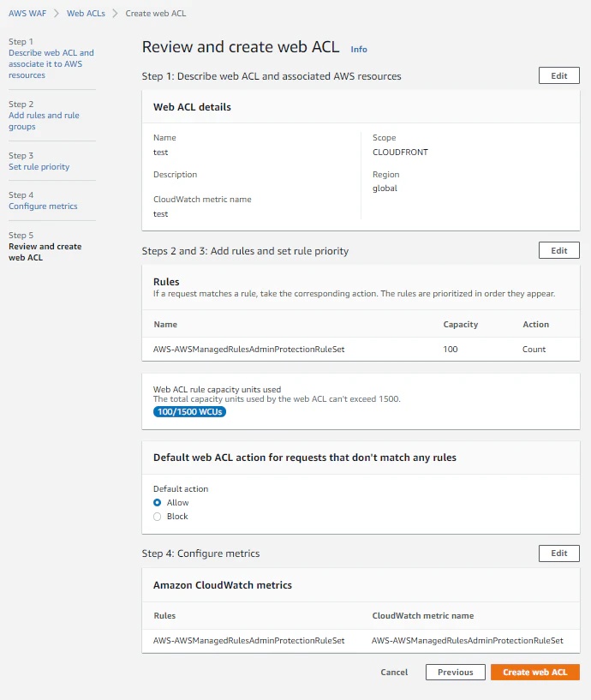
Task: Edit Step 1 web ACL details
Action: [x=558, y=75]
